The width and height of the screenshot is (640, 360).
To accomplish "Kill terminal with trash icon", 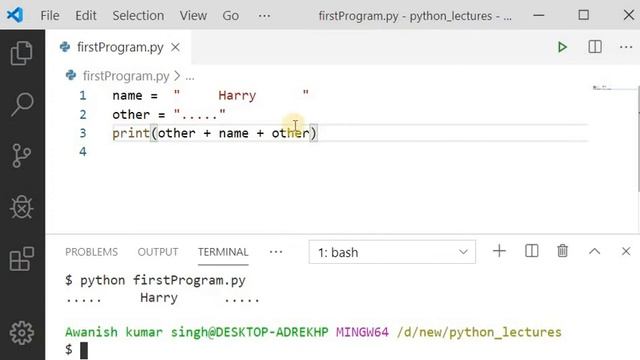I will [562, 251].
